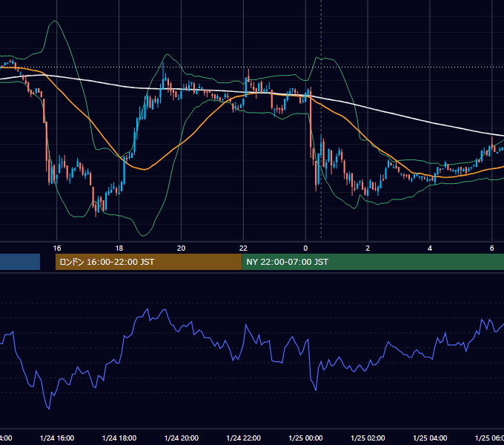Click hour label 16 on the price chart axis
This screenshot has width=504, height=445.
[57, 248]
